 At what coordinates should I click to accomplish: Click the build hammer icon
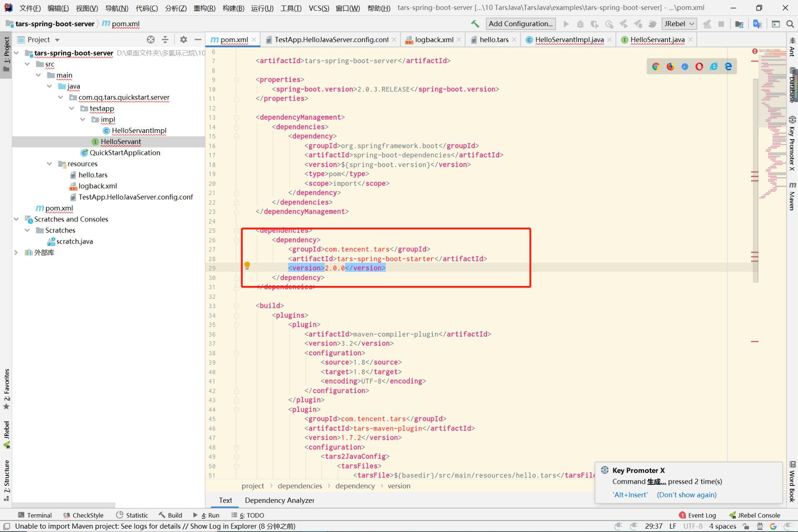click(475, 24)
